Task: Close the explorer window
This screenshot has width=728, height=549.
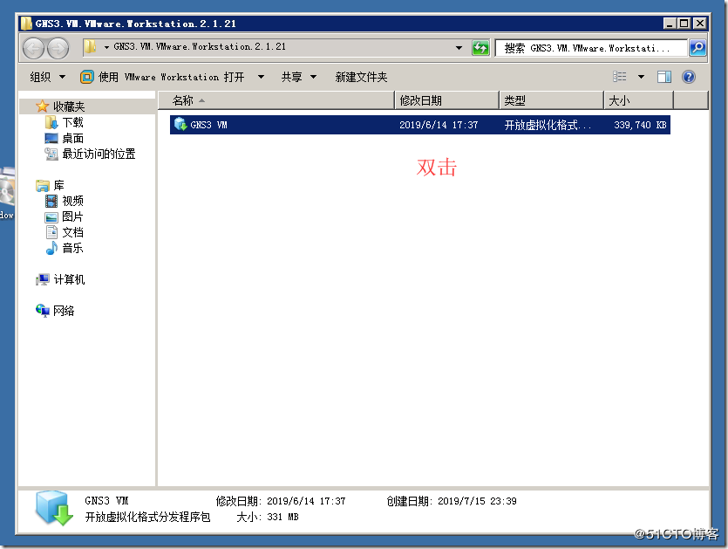Action: coord(700,23)
